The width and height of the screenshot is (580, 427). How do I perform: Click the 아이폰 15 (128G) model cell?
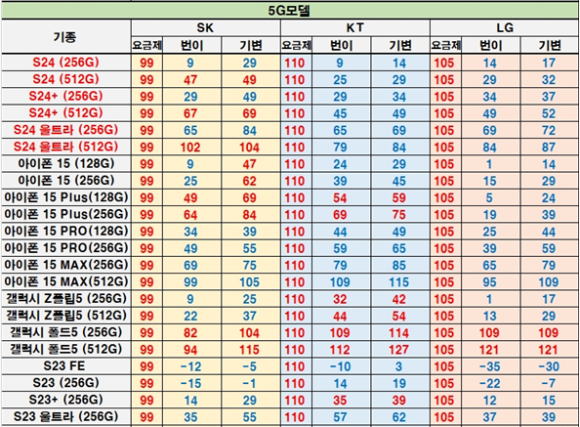[66, 164]
